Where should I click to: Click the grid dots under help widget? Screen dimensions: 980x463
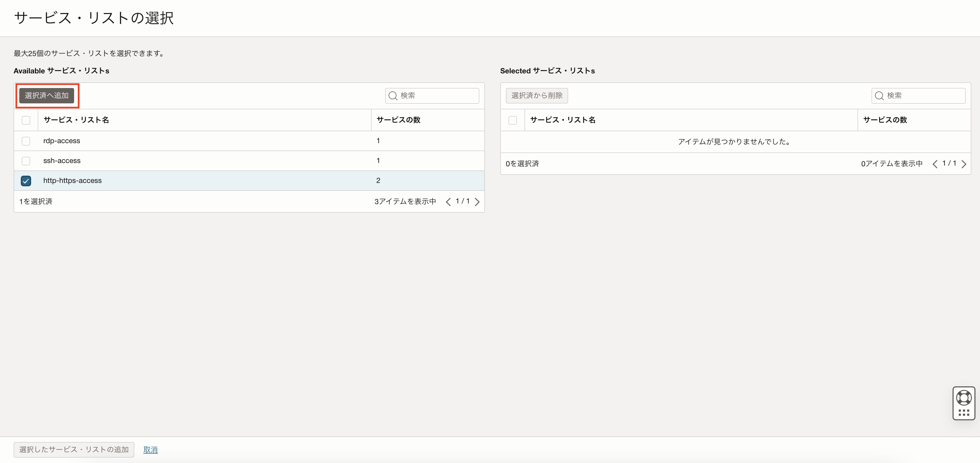pos(964,413)
